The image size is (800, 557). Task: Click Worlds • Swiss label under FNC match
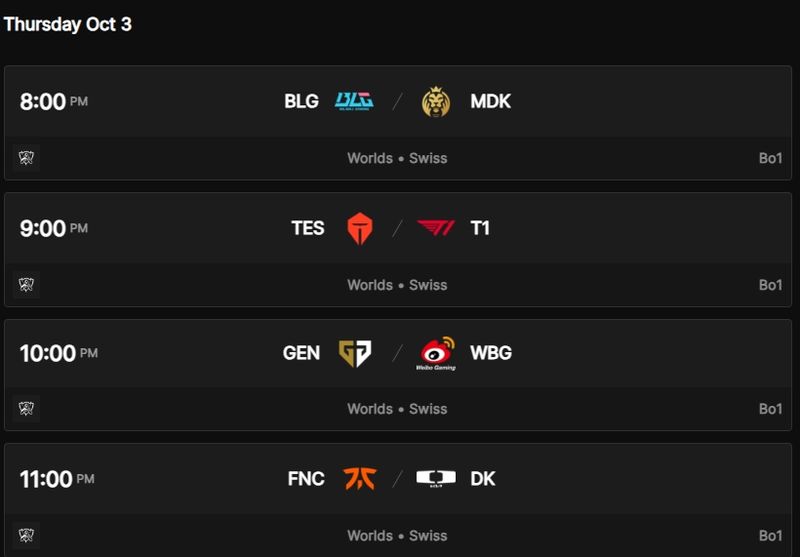(397, 536)
